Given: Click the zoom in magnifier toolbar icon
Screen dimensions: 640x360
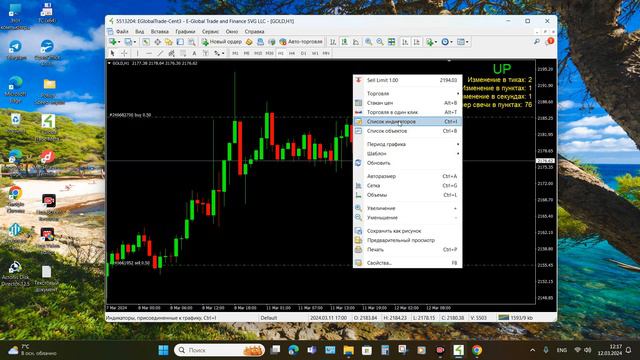Looking at the screenshot, I should (x=369, y=42).
